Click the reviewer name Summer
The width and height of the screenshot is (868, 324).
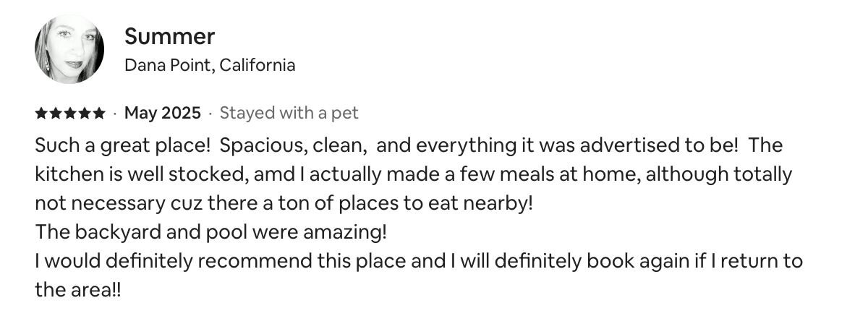pos(170,36)
